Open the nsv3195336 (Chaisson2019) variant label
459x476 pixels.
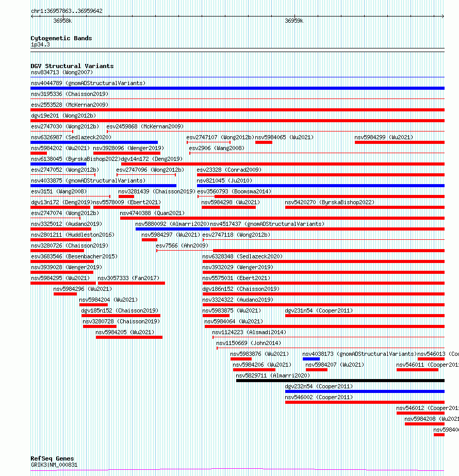(70, 94)
